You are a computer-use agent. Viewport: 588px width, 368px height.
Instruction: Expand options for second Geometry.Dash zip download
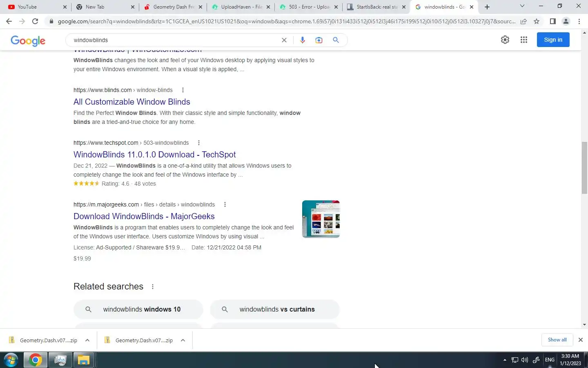pos(183,340)
